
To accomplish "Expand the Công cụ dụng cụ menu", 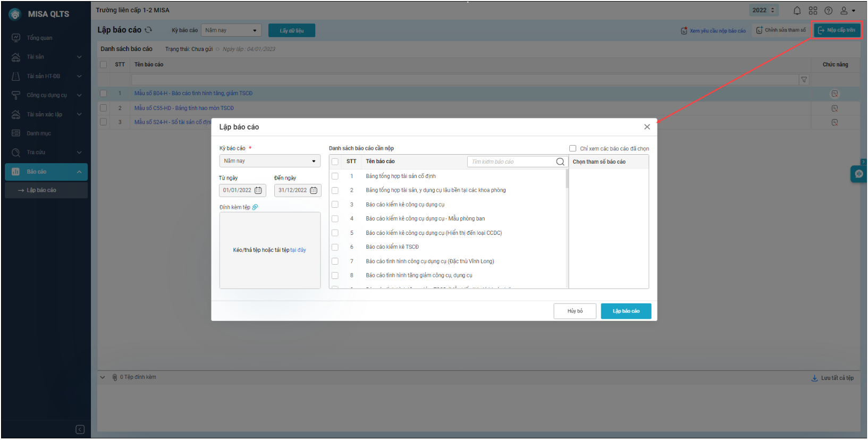I will tap(79, 95).
